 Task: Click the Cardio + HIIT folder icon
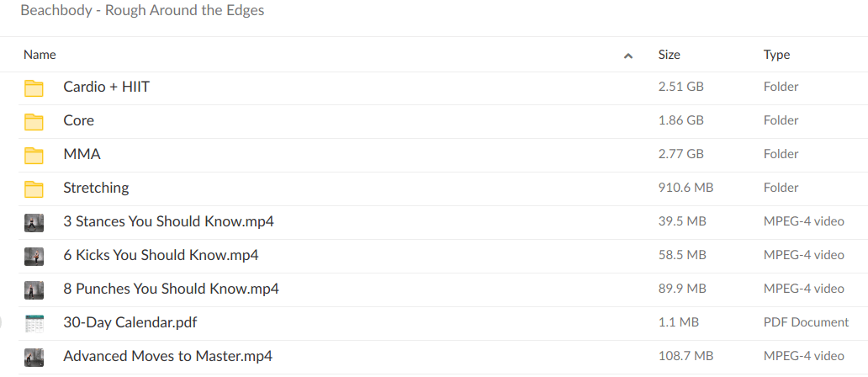click(34, 88)
